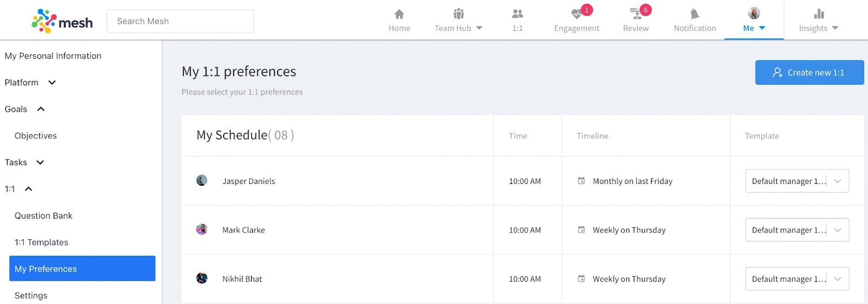Select My Preferences in the sidebar
Screen dimensions: 868x304
tap(82, 269)
